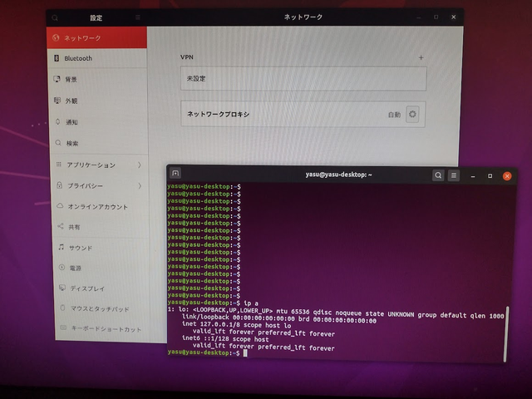
Task: Open 検索 (Search) settings
Action: coord(99,143)
